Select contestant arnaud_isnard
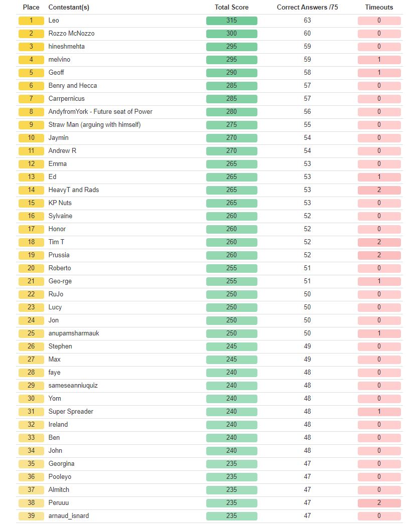 click(69, 516)
